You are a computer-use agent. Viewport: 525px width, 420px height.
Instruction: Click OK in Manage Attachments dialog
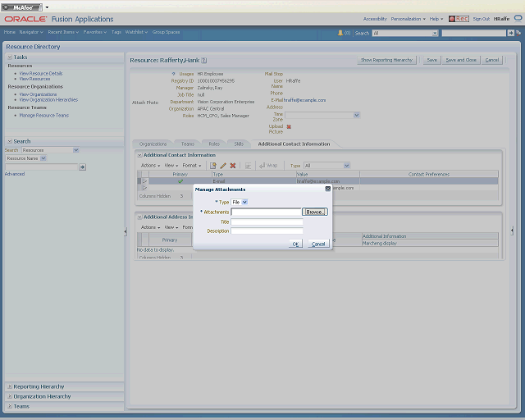coord(295,244)
